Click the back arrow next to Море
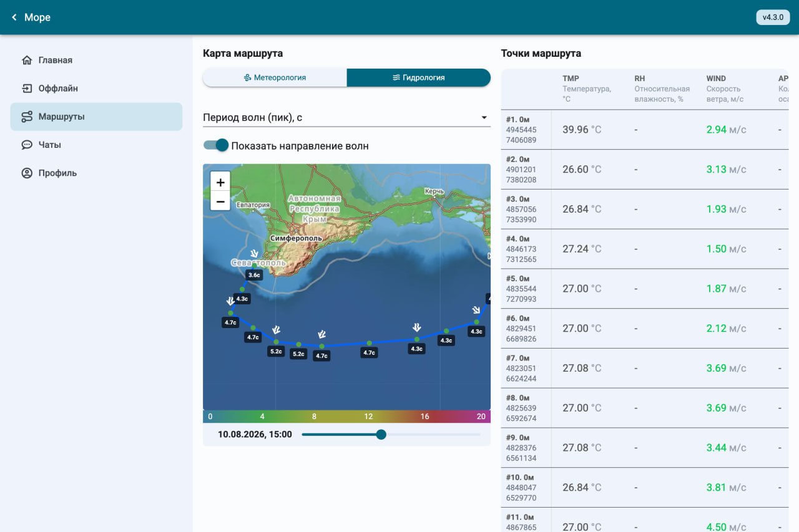The height and width of the screenshot is (532, 799). click(14, 17)
